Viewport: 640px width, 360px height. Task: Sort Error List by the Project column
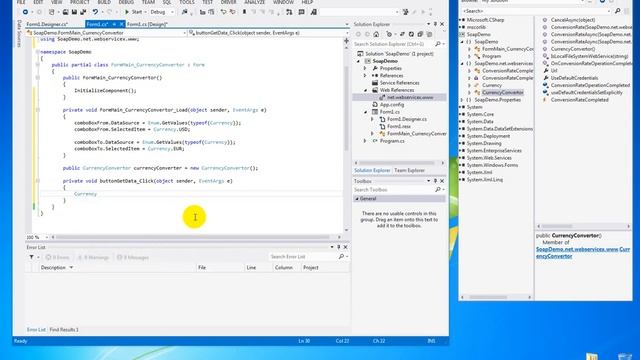(x=311, y=268)
